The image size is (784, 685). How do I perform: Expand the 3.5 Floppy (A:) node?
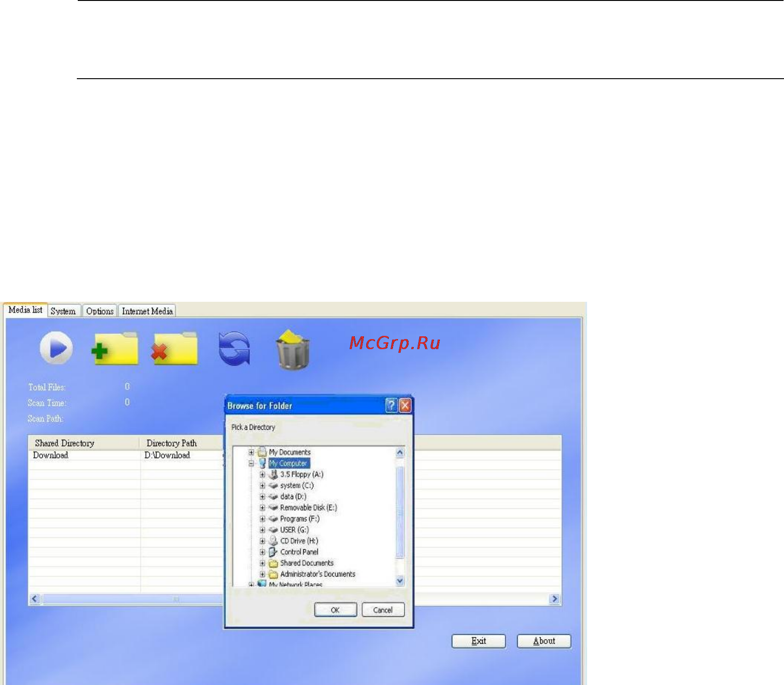click(262, 474)
